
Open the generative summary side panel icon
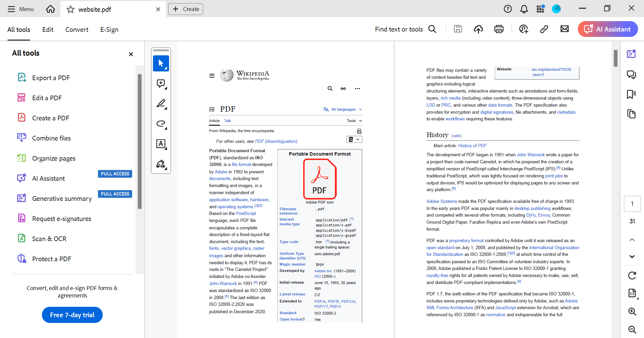coord(632,54)
